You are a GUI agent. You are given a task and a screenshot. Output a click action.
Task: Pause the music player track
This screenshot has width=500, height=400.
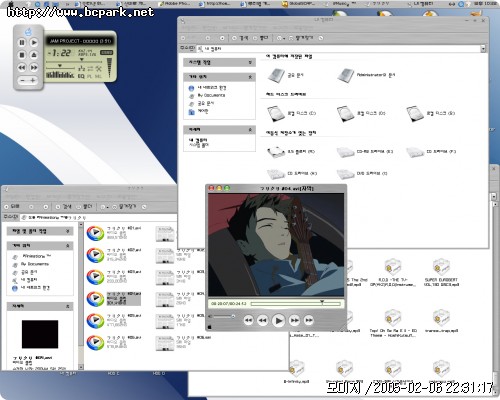(x=22, y=43)
